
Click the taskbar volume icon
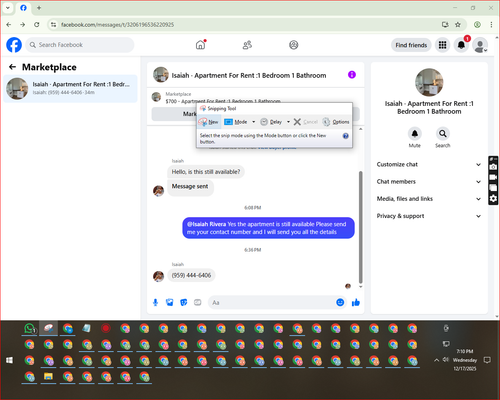(x=446, y=360)
